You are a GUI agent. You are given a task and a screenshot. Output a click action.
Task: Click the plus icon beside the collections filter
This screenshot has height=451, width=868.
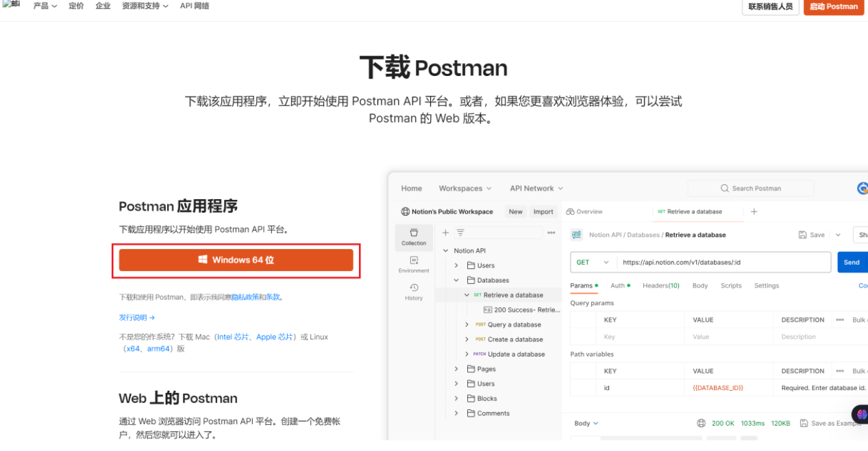pyautogui.click(x=445, y=233)
